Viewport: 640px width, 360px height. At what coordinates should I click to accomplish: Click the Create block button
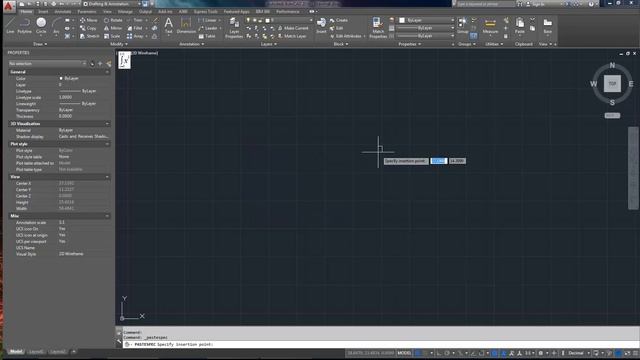pos(339,20)
